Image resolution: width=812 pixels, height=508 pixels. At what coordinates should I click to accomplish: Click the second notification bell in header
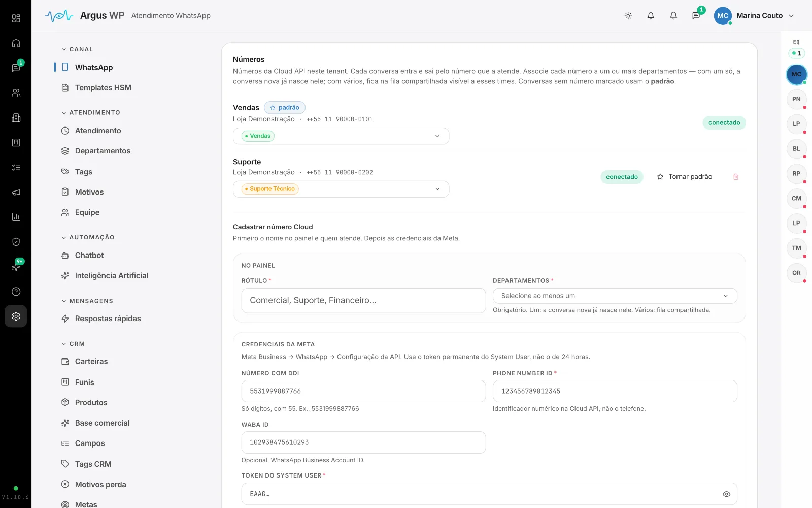673,16
